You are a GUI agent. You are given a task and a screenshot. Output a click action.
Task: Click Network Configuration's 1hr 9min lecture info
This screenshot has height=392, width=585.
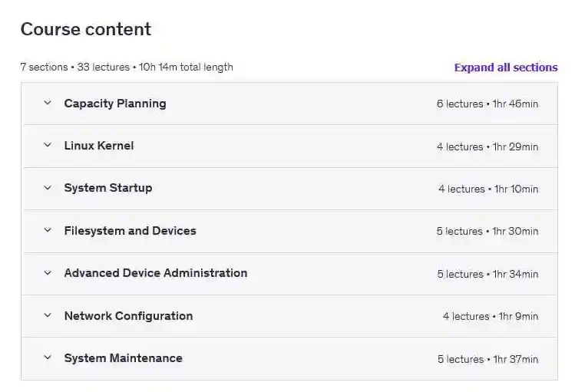(x=491, y=316)
